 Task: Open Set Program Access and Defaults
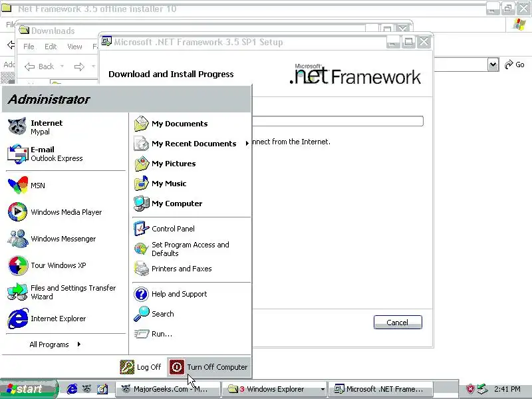pos(192,249)
